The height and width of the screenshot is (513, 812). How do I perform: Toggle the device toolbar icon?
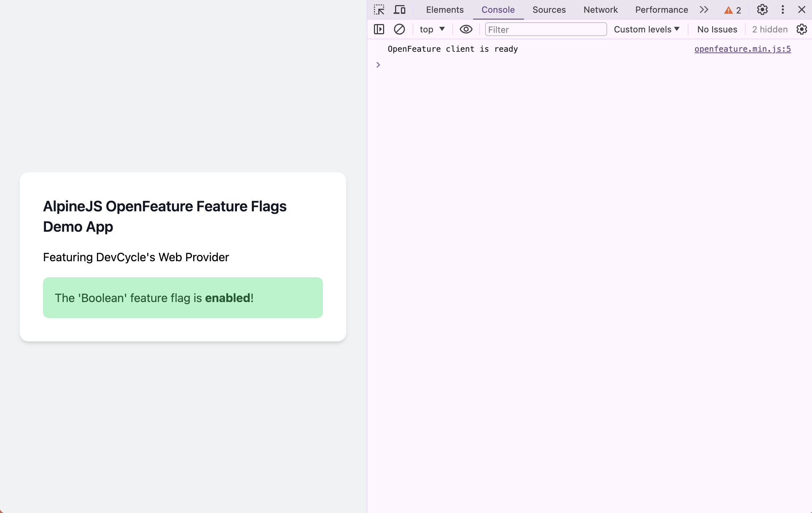399,10
